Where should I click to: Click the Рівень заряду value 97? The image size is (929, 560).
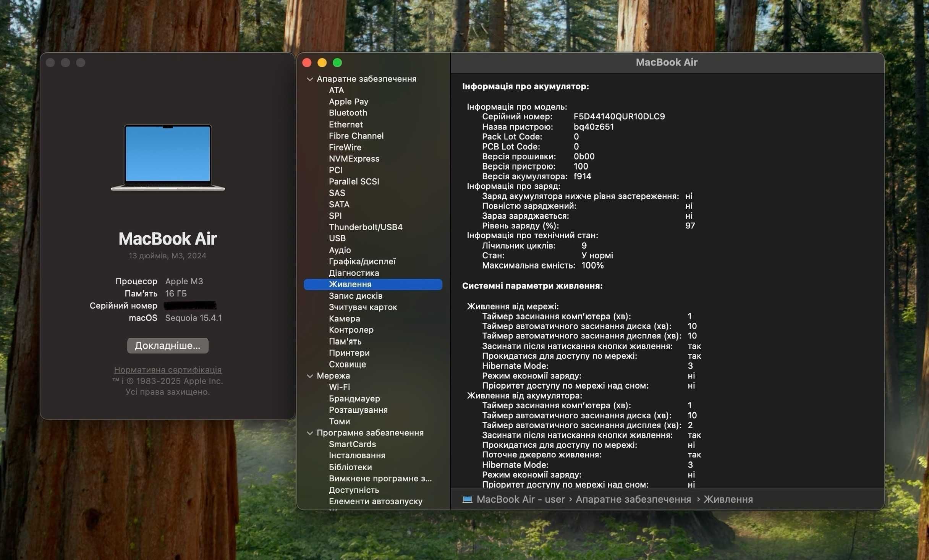[x=690, y=226]
